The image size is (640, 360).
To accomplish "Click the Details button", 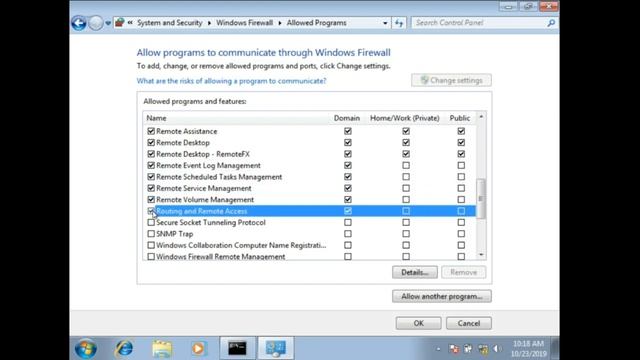I will [x=415, y=272].
